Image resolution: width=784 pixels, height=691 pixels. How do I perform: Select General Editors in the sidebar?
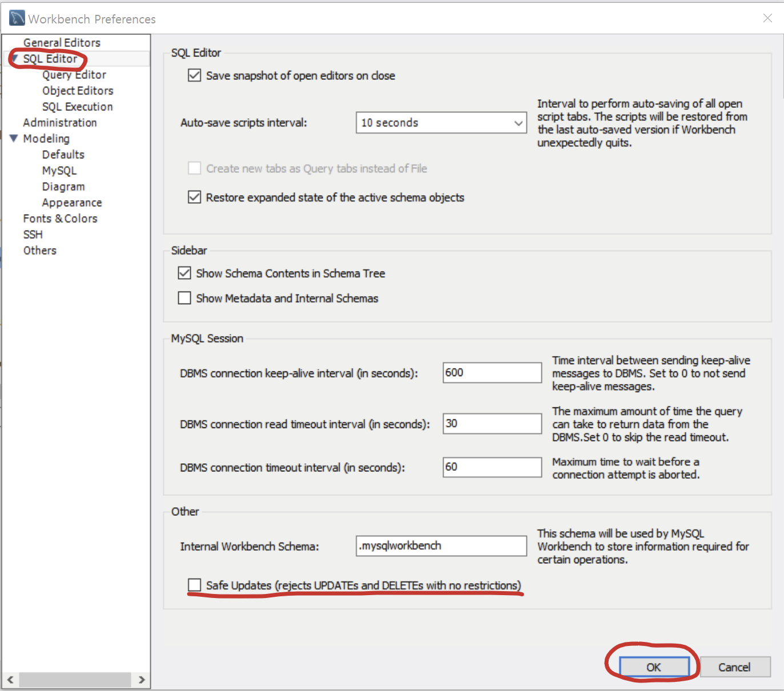pyautogui.click(x=62, y=43)
